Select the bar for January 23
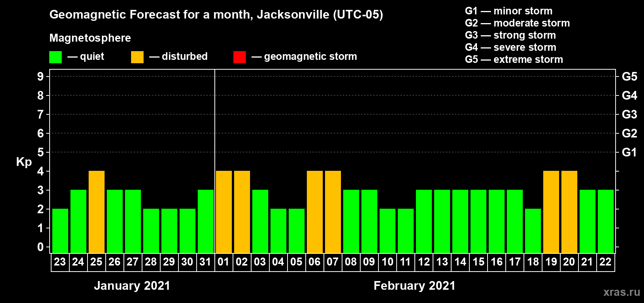 [60, 231]
